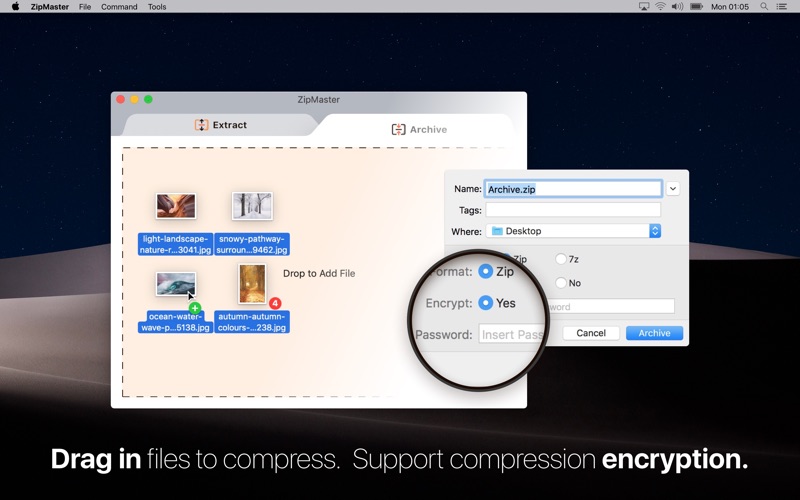The height and width of the screenshot is (500, 800).
Task: Select the snowy-pathway image thumbnail
Action: point(252,206)
